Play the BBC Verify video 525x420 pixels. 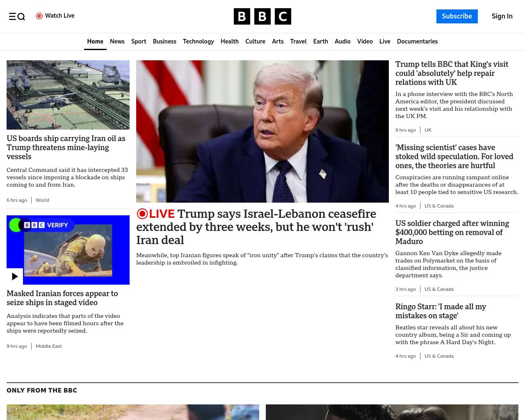(x=15, y=276)
